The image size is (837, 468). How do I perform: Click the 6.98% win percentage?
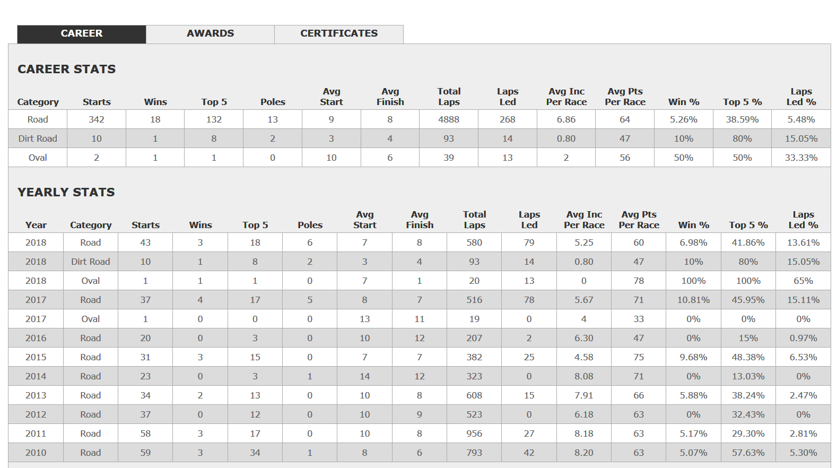click(693, 243)
